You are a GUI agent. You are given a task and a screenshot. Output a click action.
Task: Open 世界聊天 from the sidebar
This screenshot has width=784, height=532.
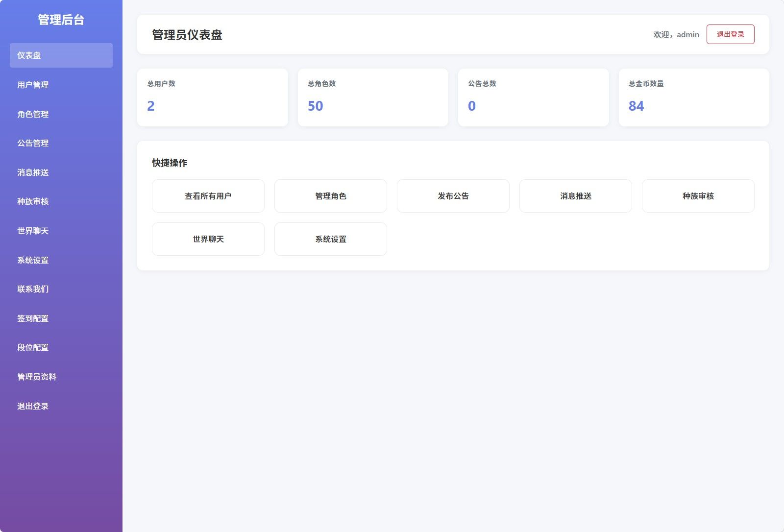32,231
